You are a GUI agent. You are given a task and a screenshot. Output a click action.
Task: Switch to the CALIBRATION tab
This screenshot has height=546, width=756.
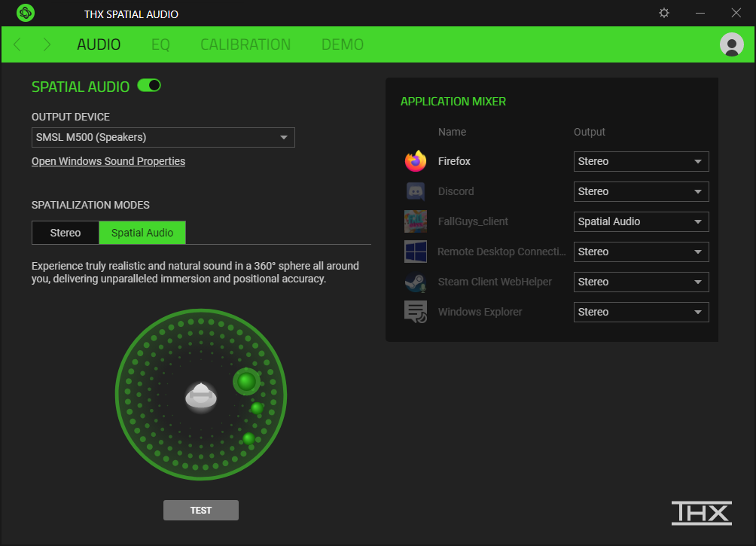click(x=245, y=44)
